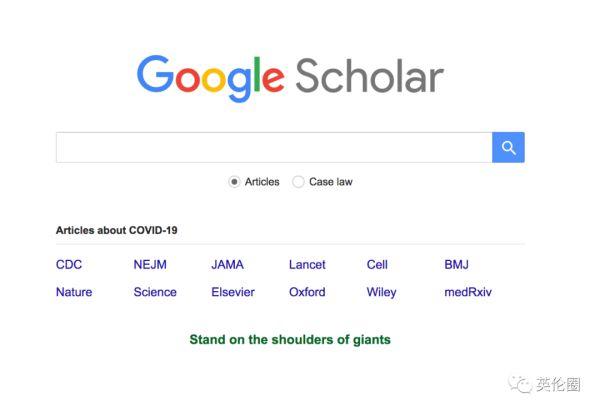The width and height of the screenshot is (600, 411).
Task: Click the Google Scholar logo
Action: coord(290,78)
